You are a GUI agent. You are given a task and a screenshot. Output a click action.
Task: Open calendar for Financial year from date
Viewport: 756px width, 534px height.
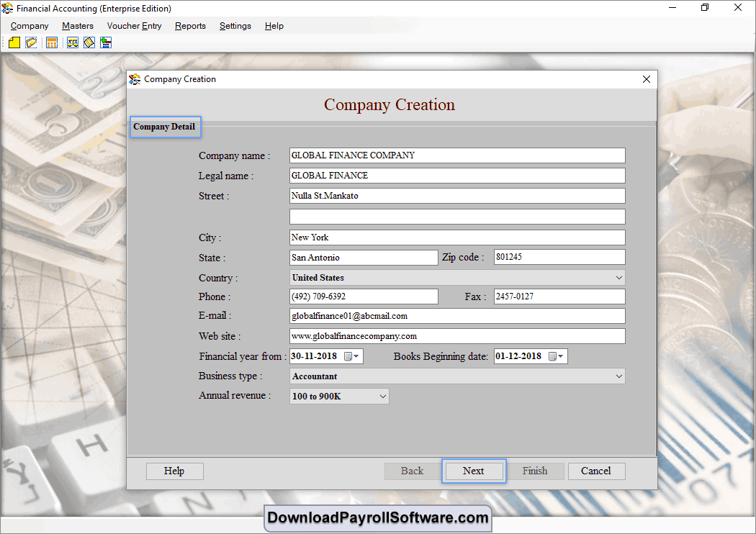click(x=351, y=356)
